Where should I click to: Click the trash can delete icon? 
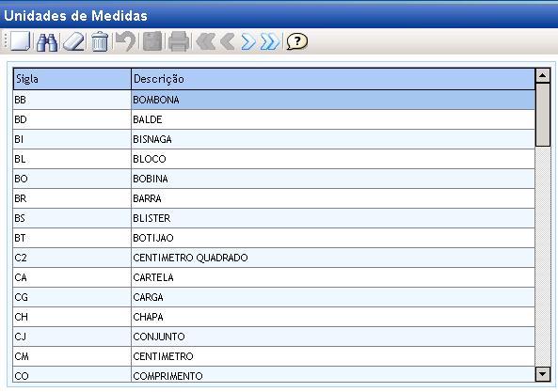[100, 41]
